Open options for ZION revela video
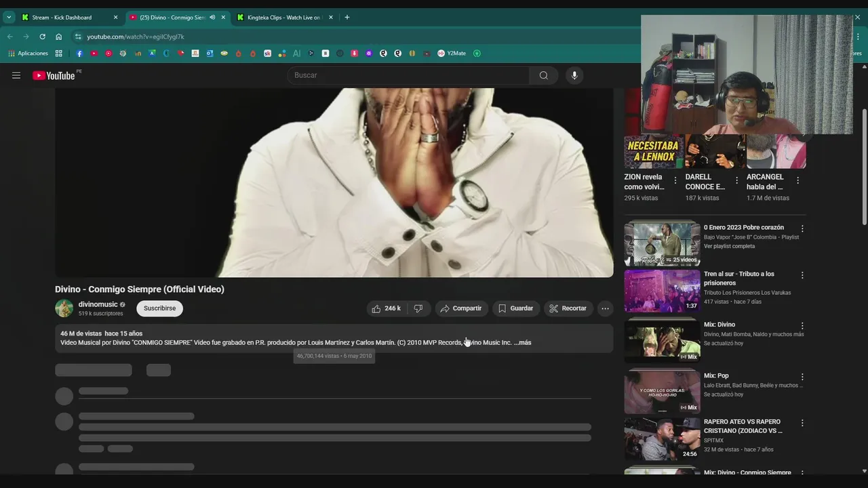Screen dimensions: 868x488 (675, 180)
